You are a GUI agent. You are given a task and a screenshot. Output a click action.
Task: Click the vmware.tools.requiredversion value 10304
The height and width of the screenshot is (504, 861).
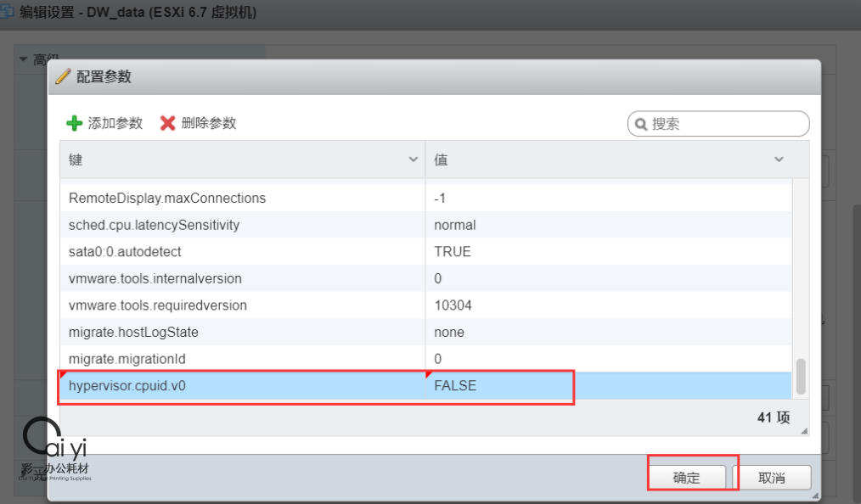pos(453,305)
